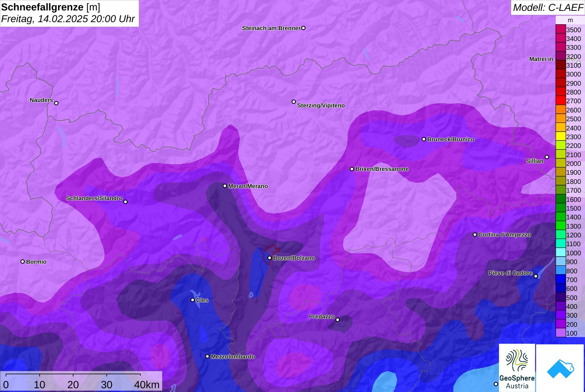The width and height of the screenshot is (585, 392).
Task: Select the Cles location marker
Action: click(x=193, y=300)
